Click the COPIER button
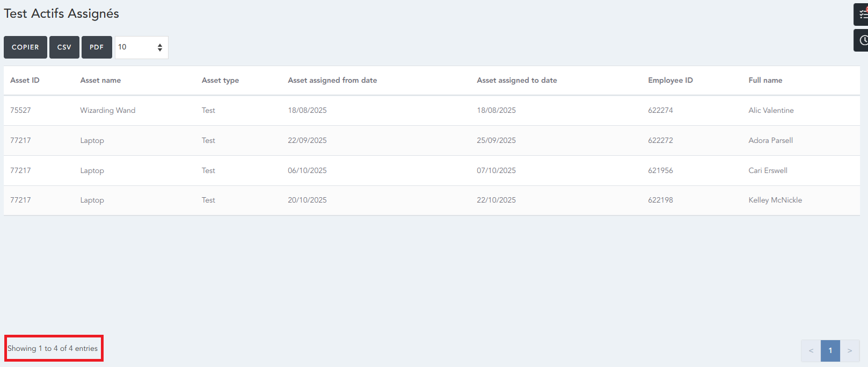The height and width of the screenshot is (367, 868). (25, 47)
